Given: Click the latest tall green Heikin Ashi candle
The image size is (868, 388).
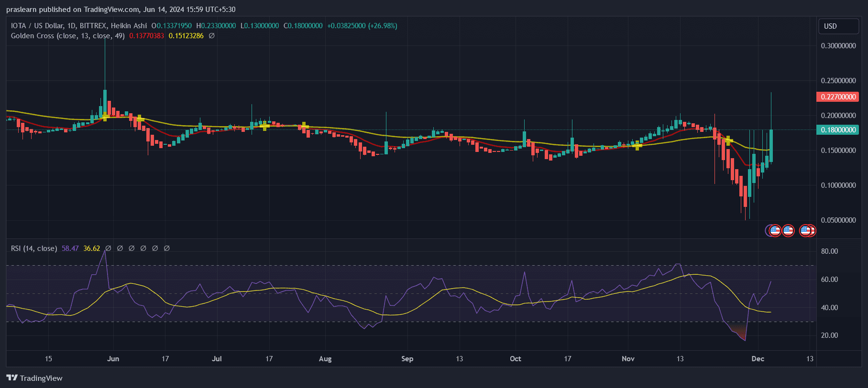Looking at the screenshot, I should click(771, 146).
